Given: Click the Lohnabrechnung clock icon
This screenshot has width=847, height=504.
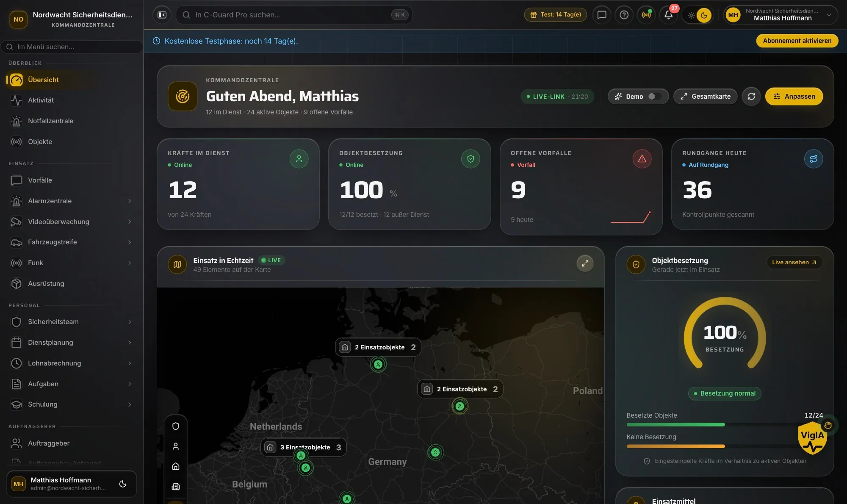Looking at the screenshot, I should [16, 363].
